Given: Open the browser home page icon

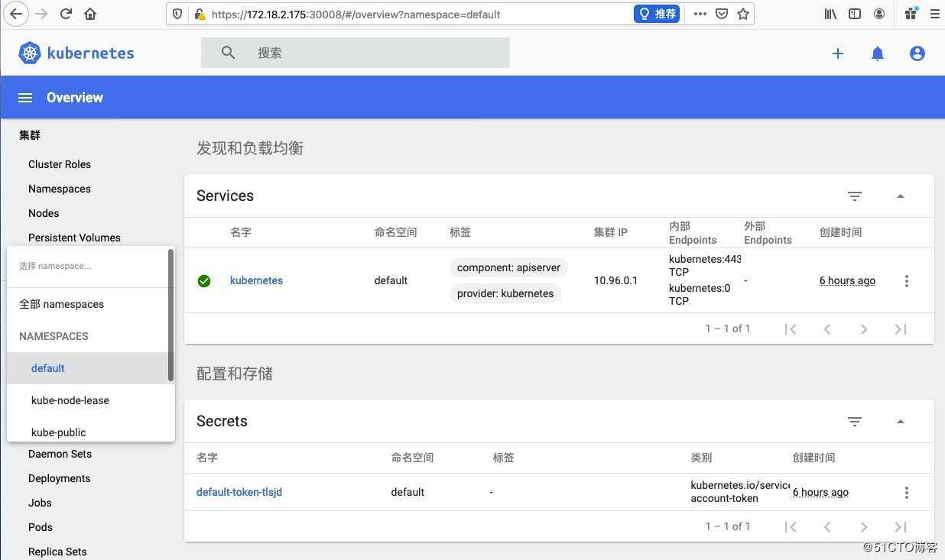Looking at the screenshot, I should 90,14.
